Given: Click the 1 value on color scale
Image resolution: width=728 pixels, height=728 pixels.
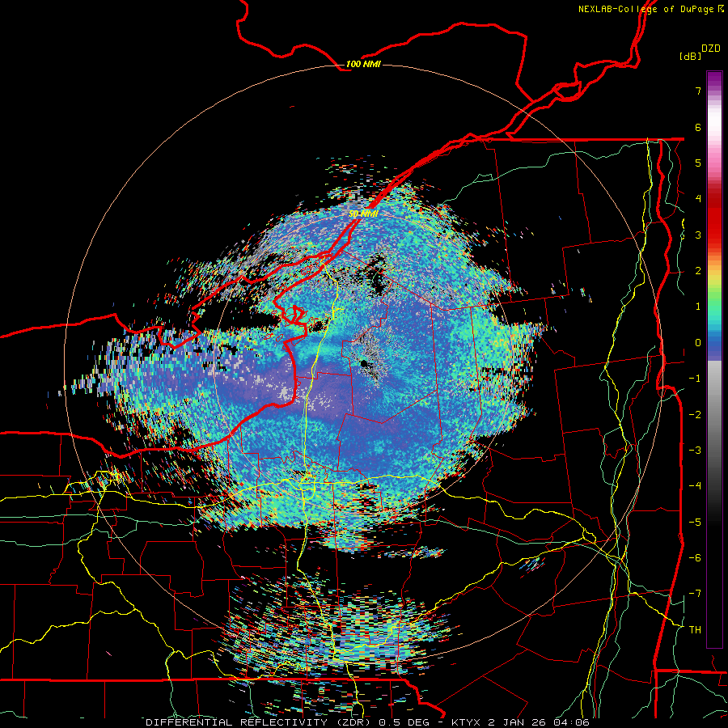Looking at the screenshot, I should pos(698,307).
